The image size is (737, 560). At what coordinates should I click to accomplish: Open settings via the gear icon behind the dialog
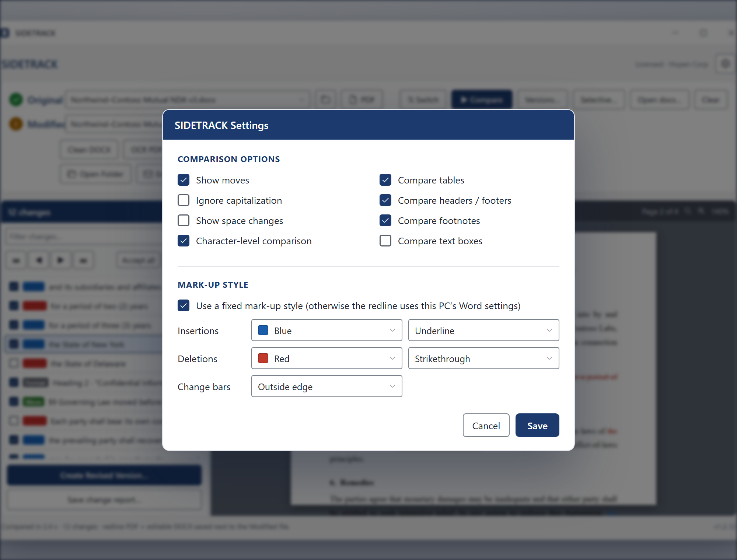point(725,64)
